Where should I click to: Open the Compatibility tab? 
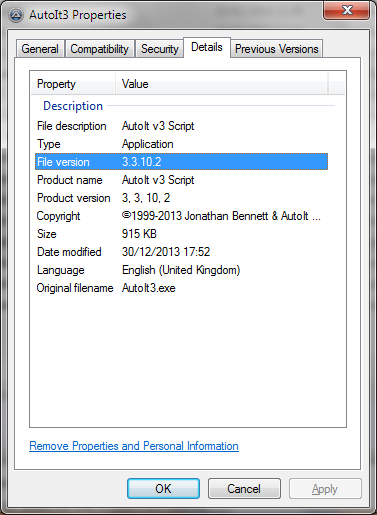[100, 49]
